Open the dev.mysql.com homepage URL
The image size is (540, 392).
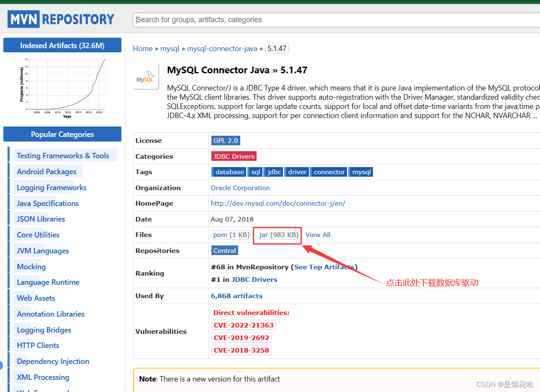pos(278,204)
